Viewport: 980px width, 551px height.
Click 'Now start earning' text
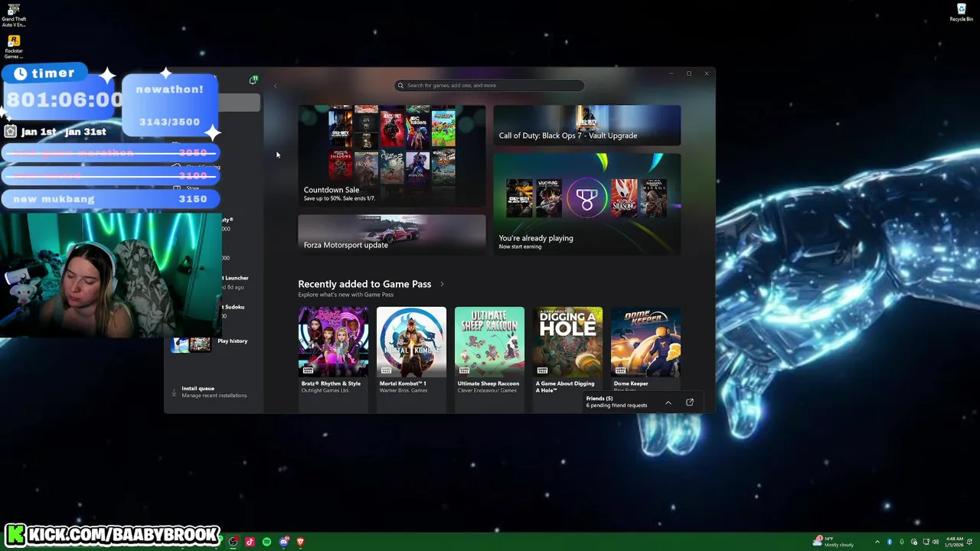[x=520, y=246]
